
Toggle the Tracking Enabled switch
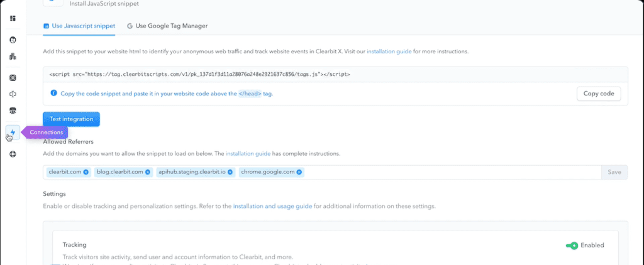[572, 246]
